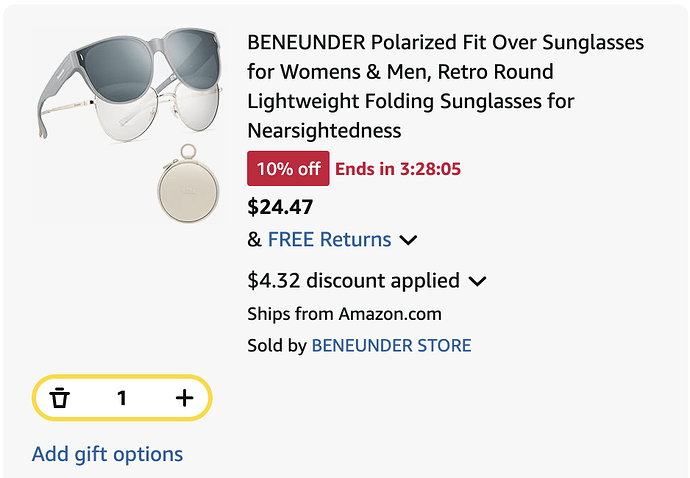
Task: Click the $24.47 price
Action: (x=280, y=207)
